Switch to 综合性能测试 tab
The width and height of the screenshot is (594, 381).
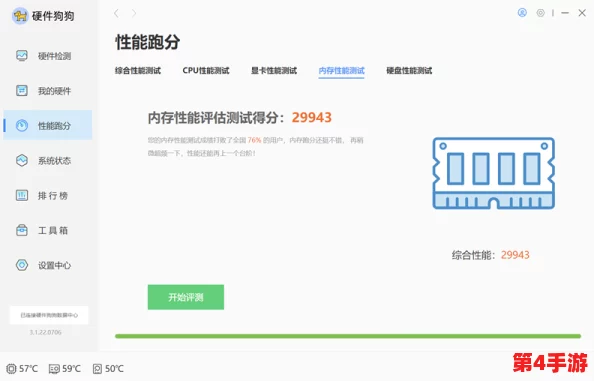click(x=138, y=70)
